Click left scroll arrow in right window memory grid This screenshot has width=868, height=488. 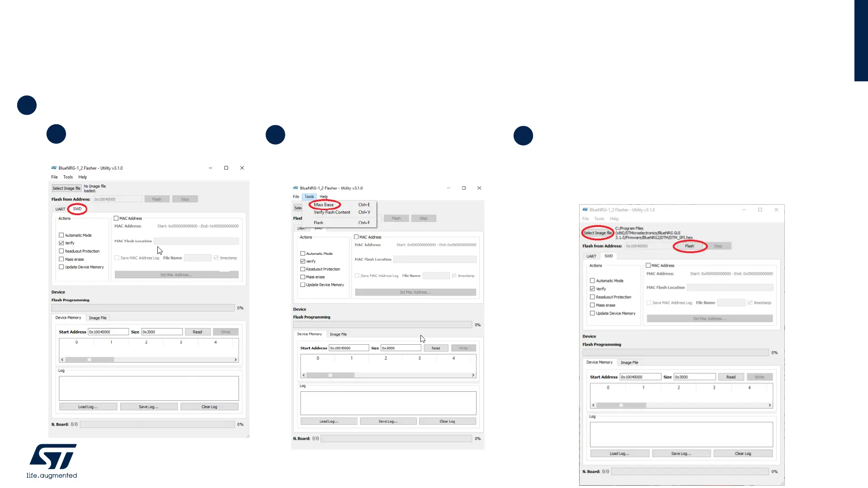tap(594, 405)
